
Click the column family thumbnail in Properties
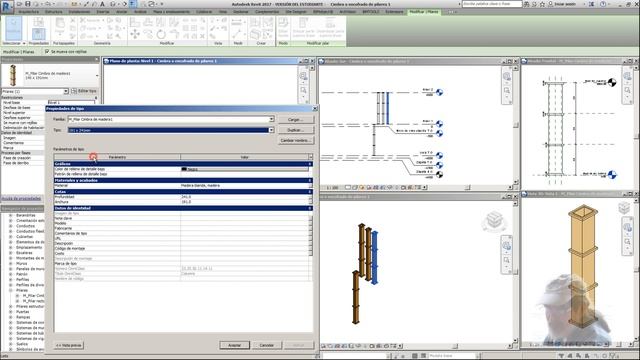pyautogui.click(x=13, y=75)
